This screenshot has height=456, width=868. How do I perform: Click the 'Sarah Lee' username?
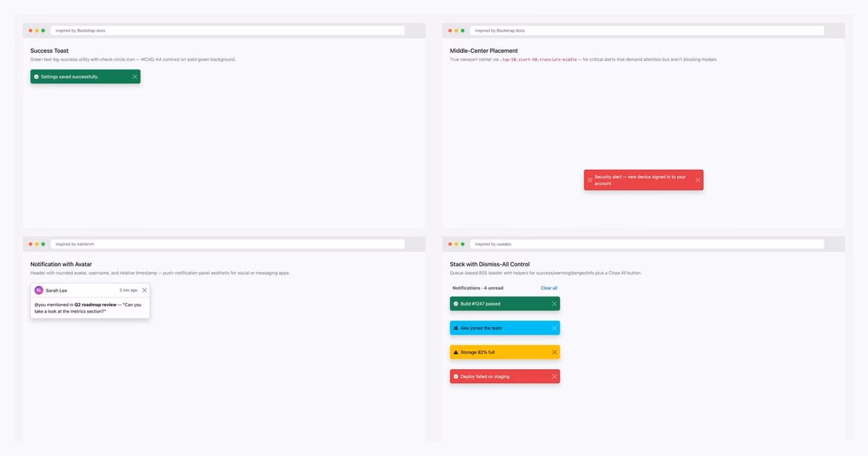click(56, 290)
